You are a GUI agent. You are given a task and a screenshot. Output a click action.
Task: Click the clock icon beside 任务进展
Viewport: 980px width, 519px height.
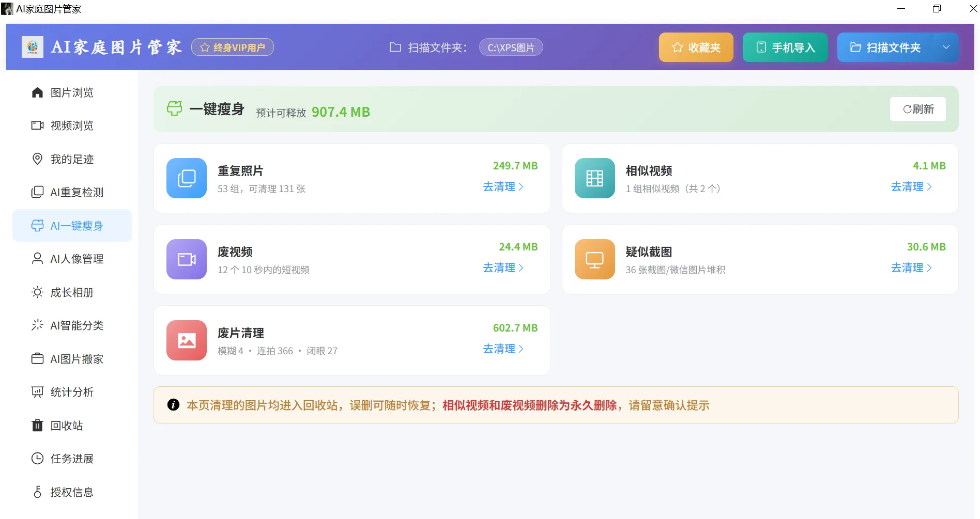[x=37, y=459]
